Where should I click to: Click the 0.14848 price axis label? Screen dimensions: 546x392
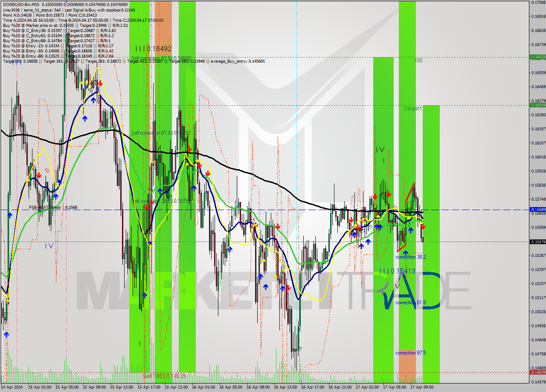point(538,340)
